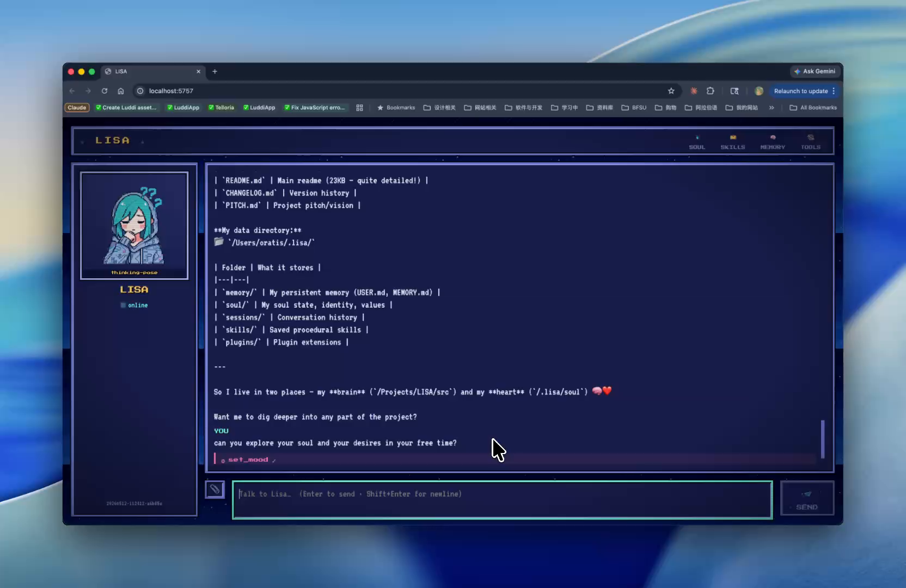906x588 pixels.
Task: Click the localhost:5757 address bar
Action: 403,91
